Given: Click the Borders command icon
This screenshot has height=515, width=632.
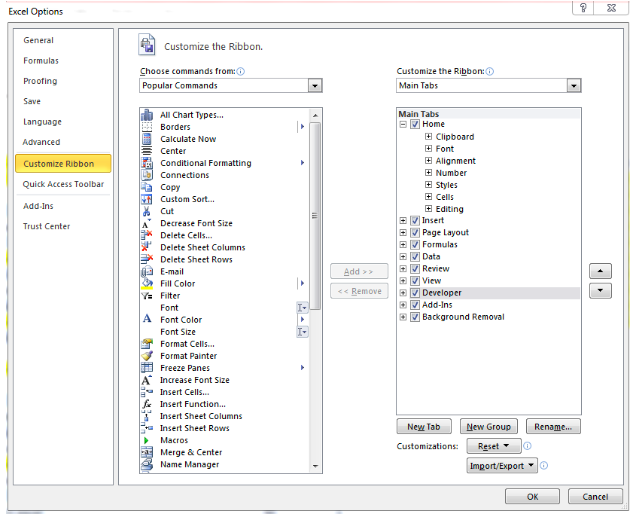Looking at the screenshot, I should click(x=147, y=127).
